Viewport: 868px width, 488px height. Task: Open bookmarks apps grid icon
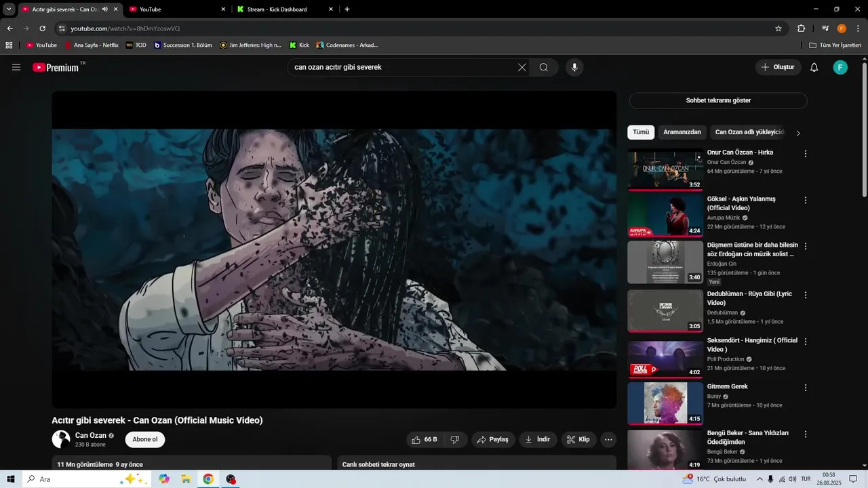pos(9,45)
